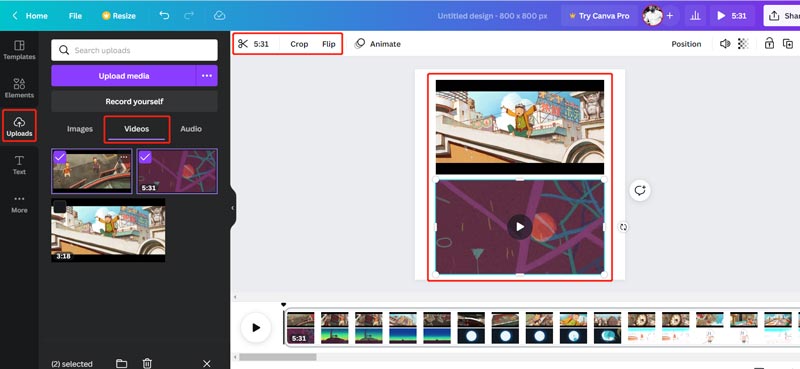The width and height of the screenshot is (800, 369).
Task: Click the Animate circle icon
Action: [360, 44]
